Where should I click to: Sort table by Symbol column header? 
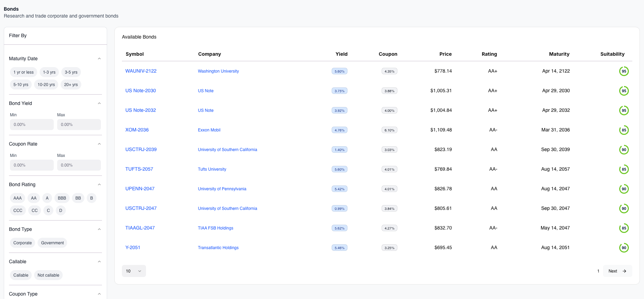coord(135,54)
